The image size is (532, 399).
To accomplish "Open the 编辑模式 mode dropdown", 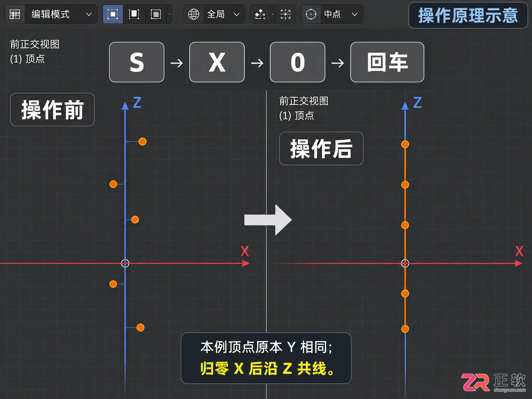I will click(x=61, y=14).
